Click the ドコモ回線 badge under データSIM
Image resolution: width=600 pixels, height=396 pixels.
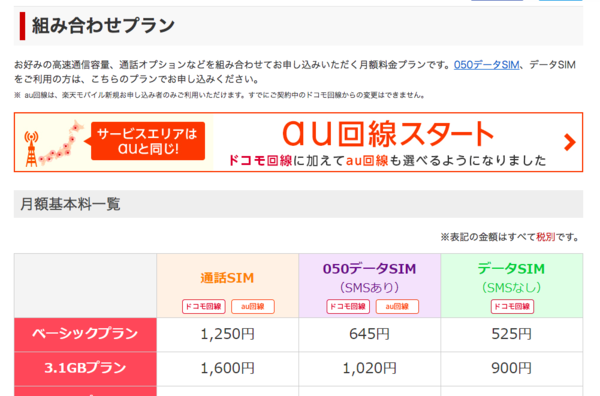[512, 306]
